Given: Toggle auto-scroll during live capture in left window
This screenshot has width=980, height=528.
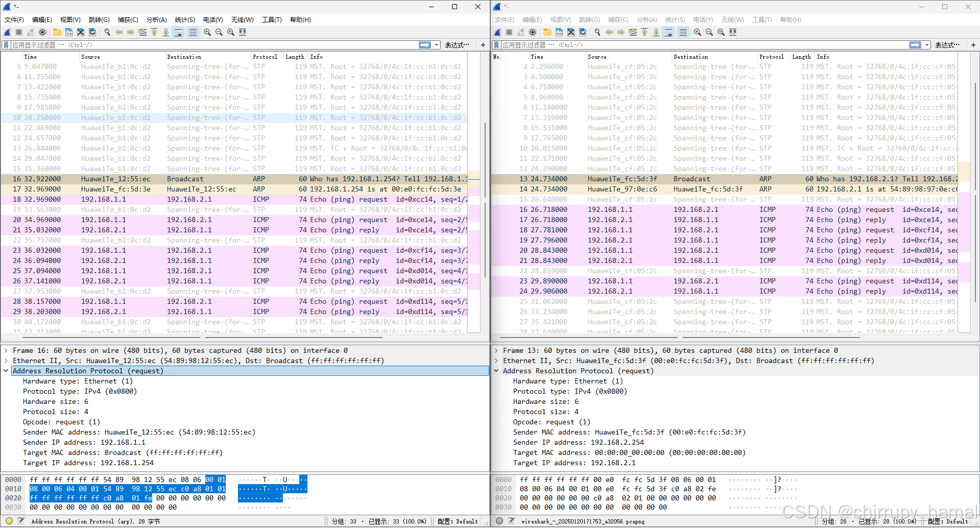Looking at the screenshot, I should point(178,32).
